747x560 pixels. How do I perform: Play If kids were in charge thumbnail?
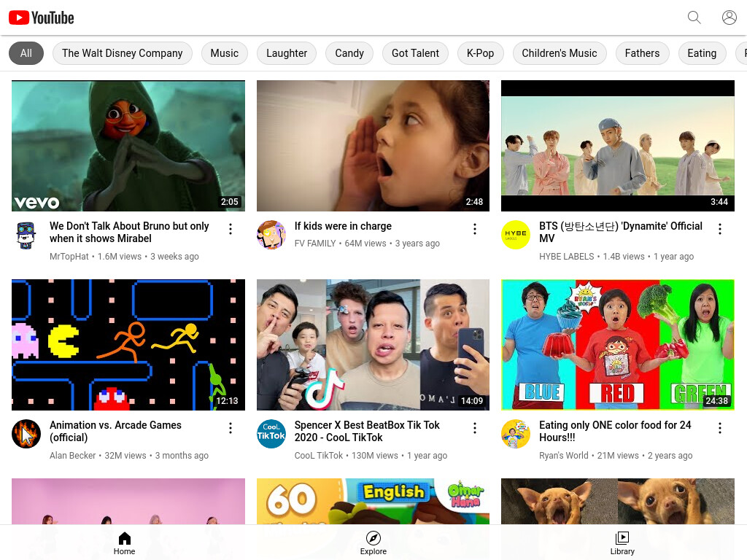(373, 146)
